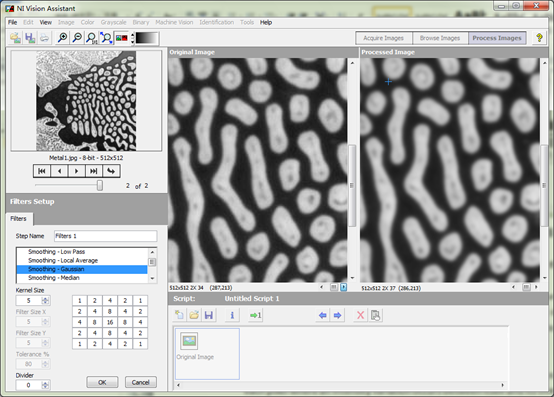The width and height of the screenshot is (554, 397).
Task: Click the select image return arrow button
Action: (x=111, y=171)
